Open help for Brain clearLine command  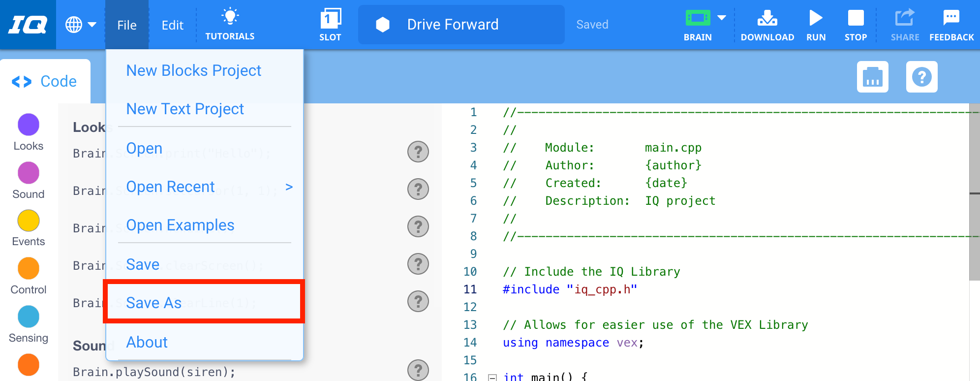418,301
